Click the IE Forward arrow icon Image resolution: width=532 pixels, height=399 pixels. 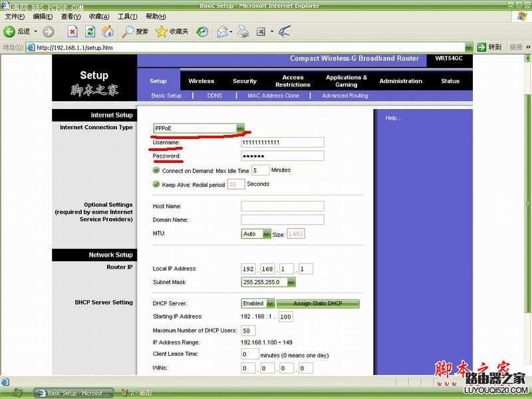coord(48,31)
